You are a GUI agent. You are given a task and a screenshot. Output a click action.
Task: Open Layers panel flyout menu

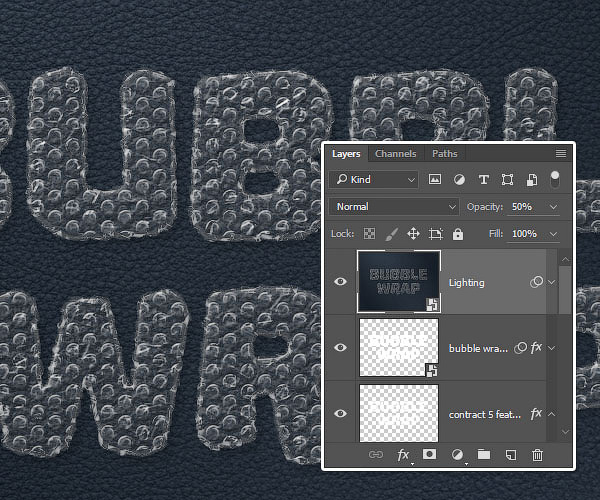[x=561, y=153]
